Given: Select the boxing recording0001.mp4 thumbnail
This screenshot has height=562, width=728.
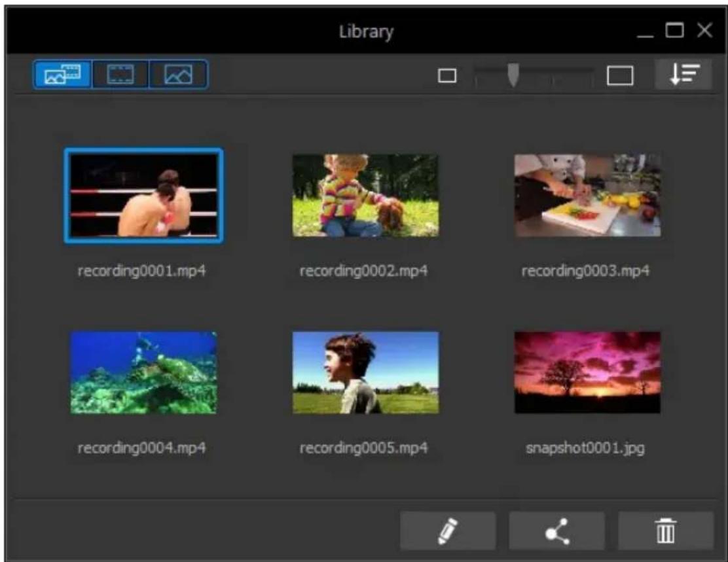Looking at the screenshot, I should click(x=143, y=196).
